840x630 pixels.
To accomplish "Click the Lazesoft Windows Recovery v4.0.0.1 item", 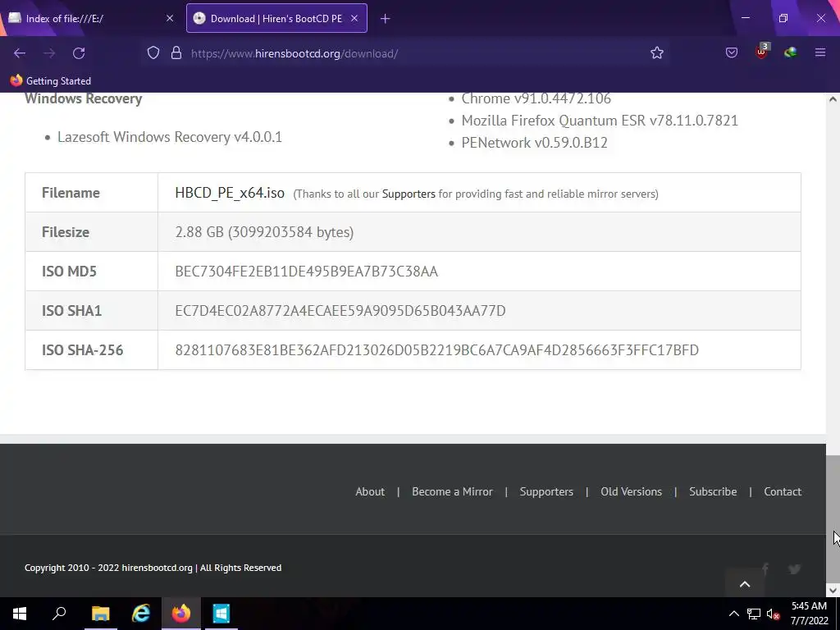I will point(169,137).
